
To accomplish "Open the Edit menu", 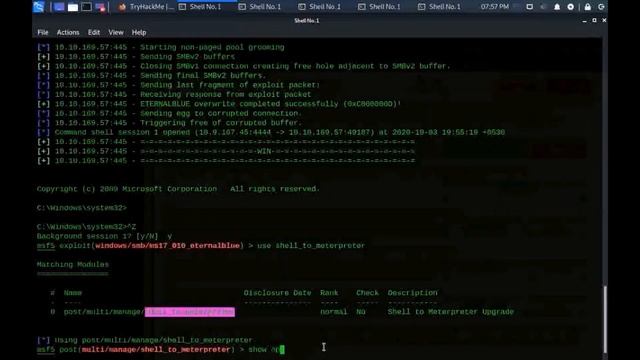I will pyautogui.click(x=93, y=32).
